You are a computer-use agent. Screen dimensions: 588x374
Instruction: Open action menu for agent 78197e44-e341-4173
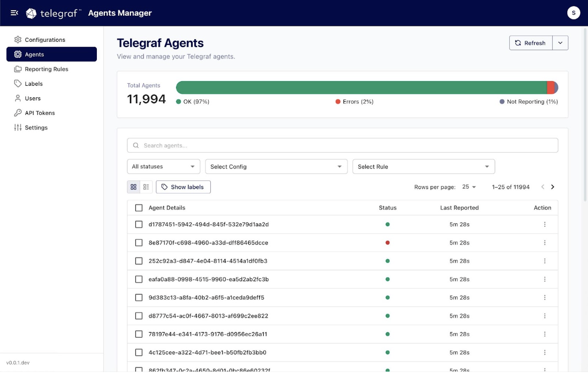point(545,334)
